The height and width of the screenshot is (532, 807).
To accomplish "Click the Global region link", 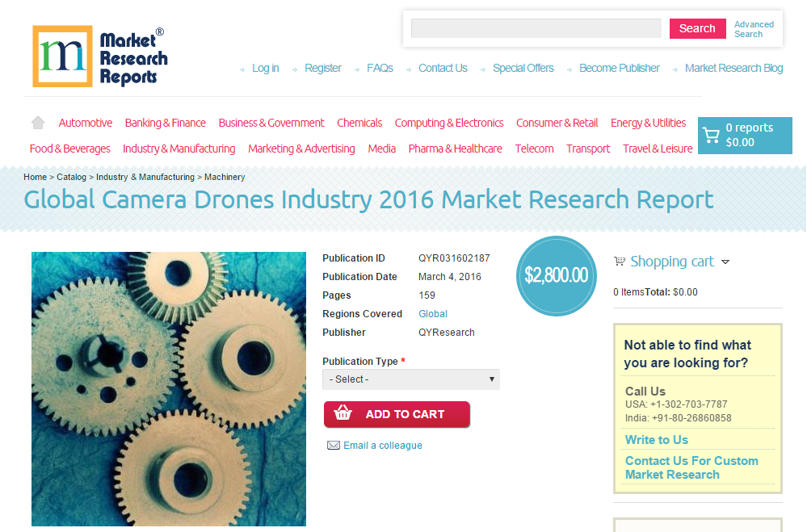I will tap(433, 314).
